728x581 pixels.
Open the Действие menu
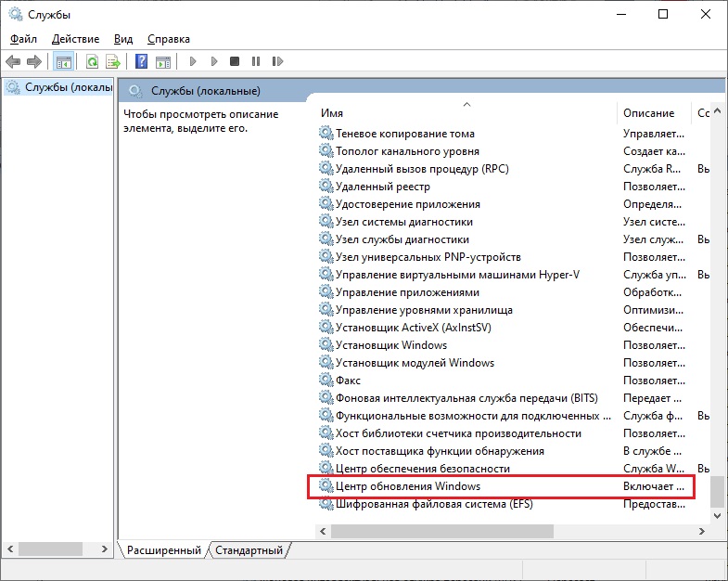tap(75, 39)
